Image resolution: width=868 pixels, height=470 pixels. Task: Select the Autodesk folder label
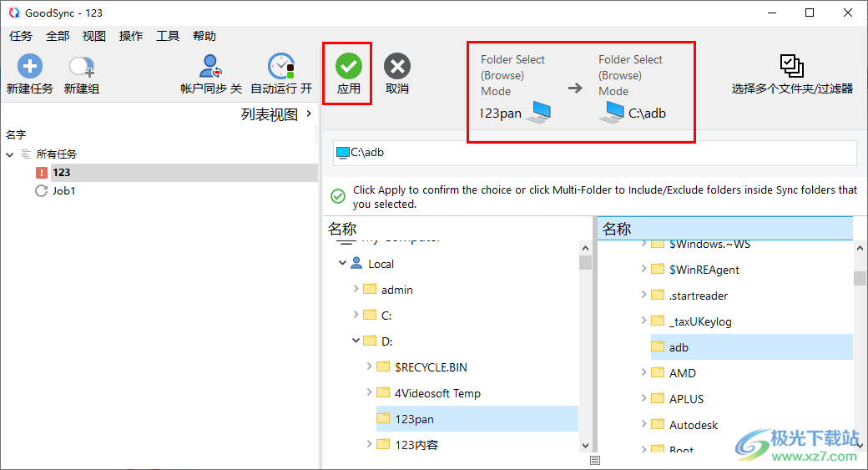pyautogui.click(x=693, y=425)
